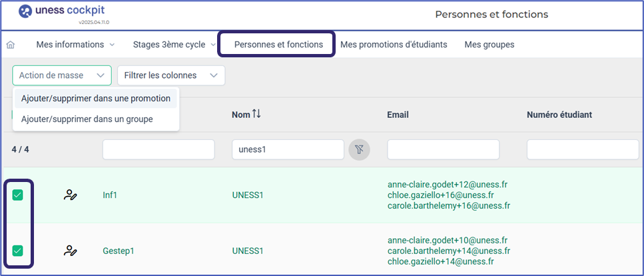The height and width of the screenshot is (276, 644).
Task: Uncheck the Gestep1 row checkbox
Action: (x=18, y=251)
